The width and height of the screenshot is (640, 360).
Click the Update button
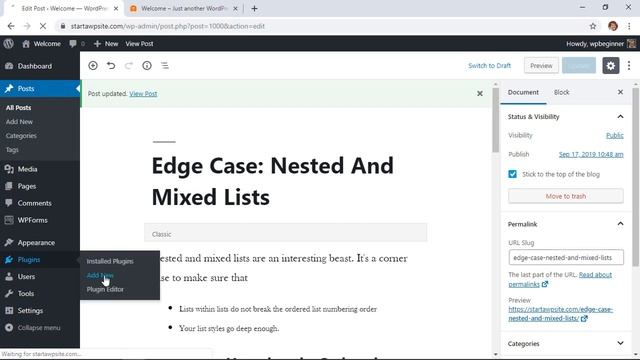579,66
